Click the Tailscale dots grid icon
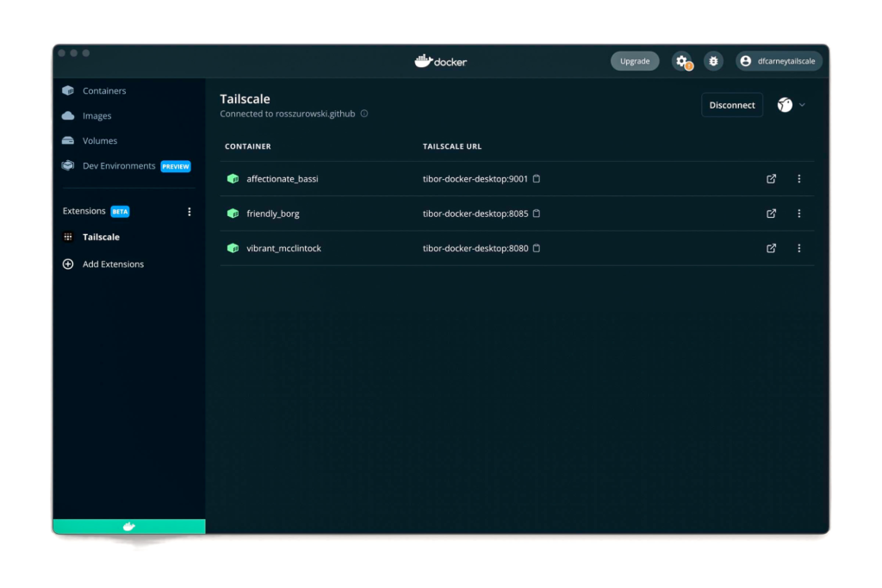This screenshot has width=882, height=588. (x=68, y=238)
